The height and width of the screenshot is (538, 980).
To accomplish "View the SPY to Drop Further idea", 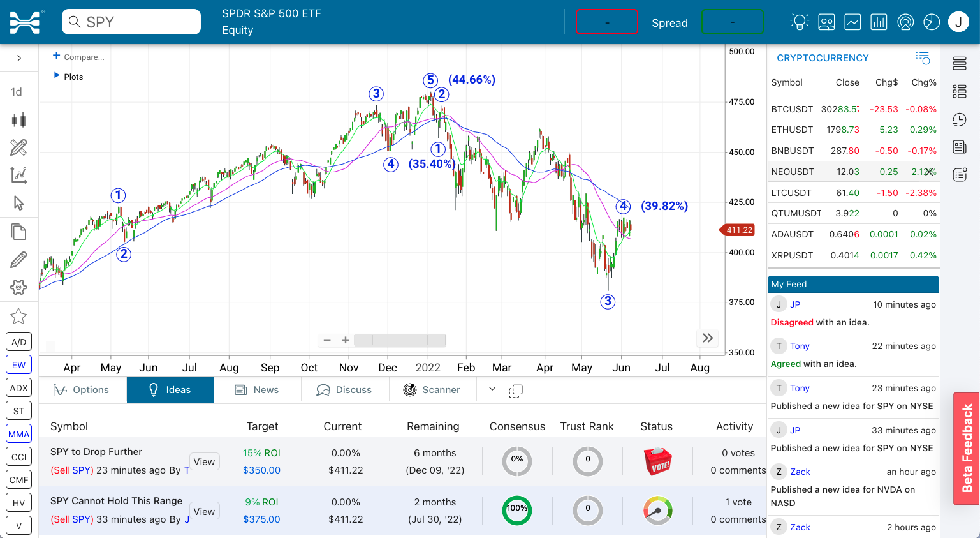I will click(204, 461).
